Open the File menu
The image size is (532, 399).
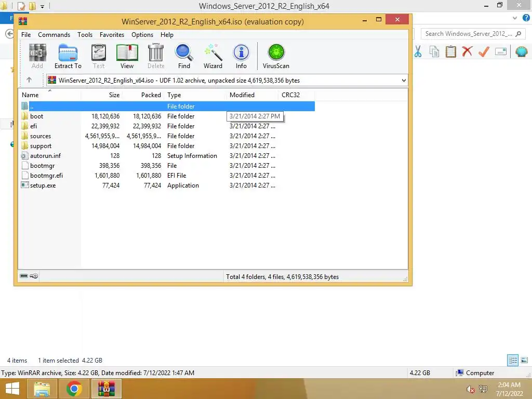point(26,35)
